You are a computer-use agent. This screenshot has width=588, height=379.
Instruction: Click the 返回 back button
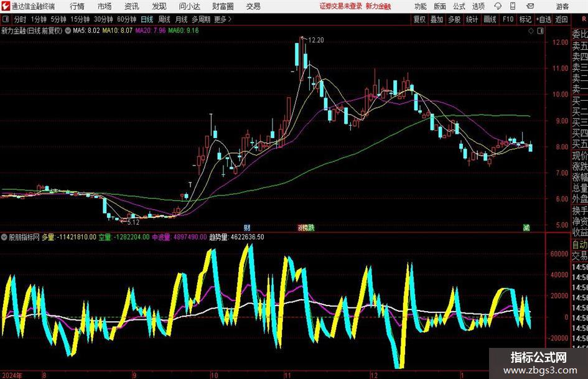(x=561, y=19)
